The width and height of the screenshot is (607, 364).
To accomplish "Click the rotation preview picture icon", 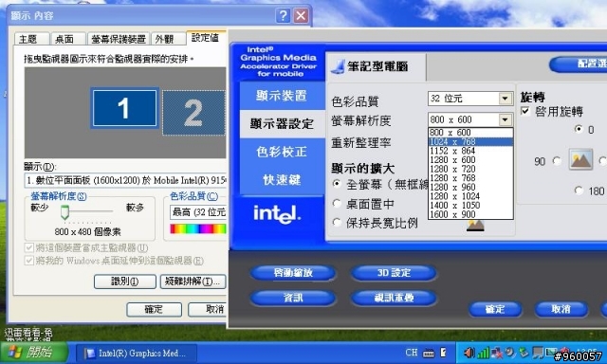I will click(x=580, y=159).
